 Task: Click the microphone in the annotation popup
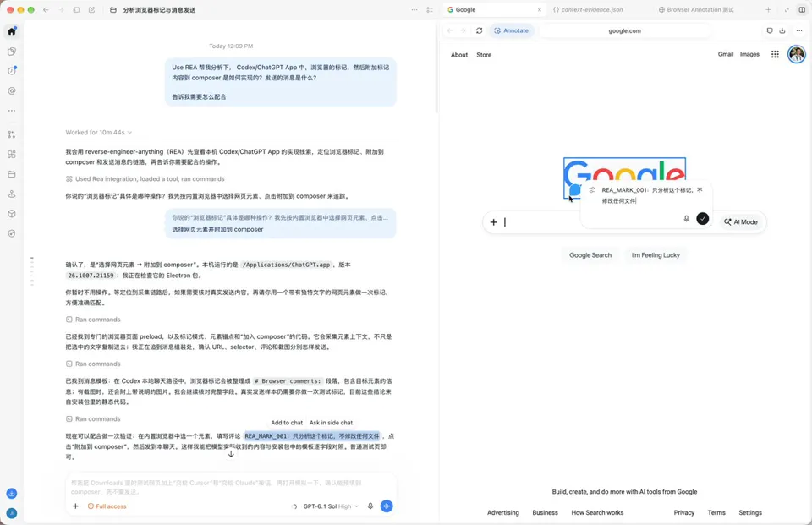tap(686, 218)
